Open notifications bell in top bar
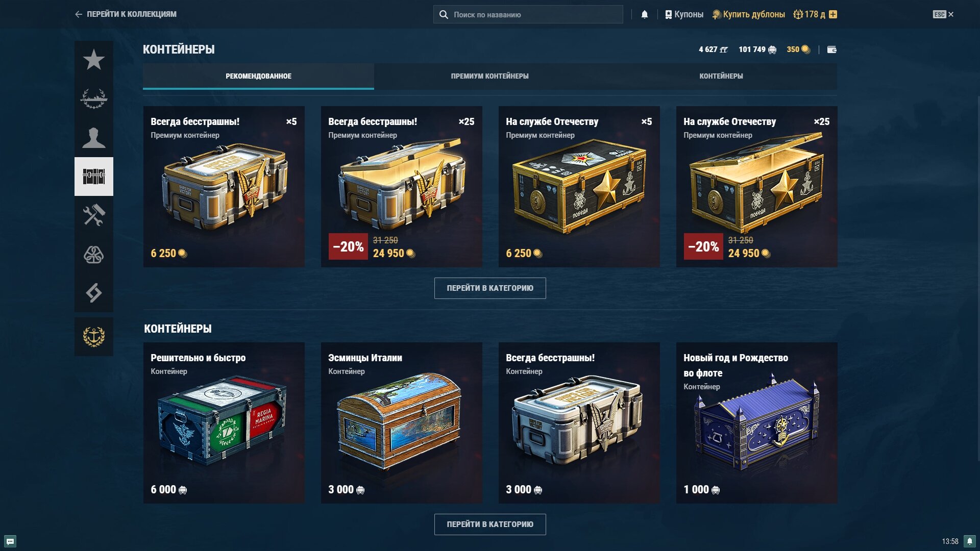This screenshot has height=551, width=980. pos(645,14)
